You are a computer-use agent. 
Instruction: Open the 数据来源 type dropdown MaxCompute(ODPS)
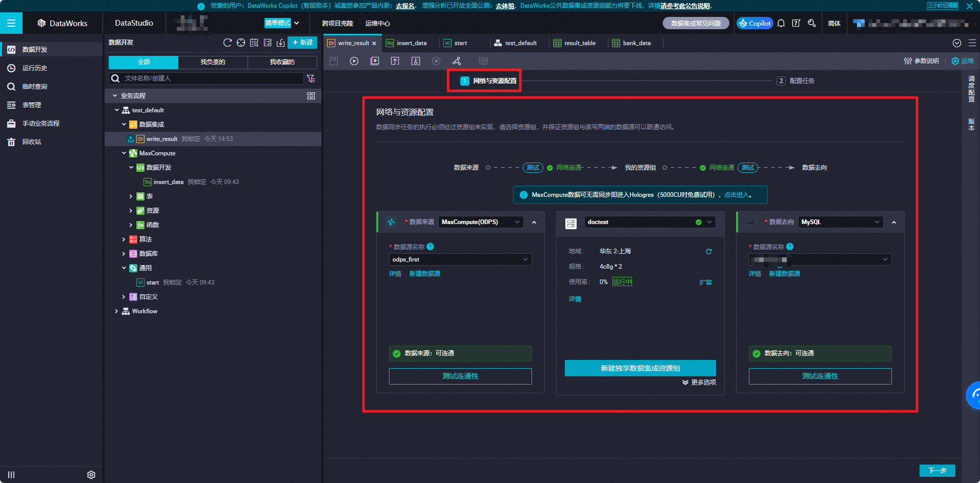481,222
